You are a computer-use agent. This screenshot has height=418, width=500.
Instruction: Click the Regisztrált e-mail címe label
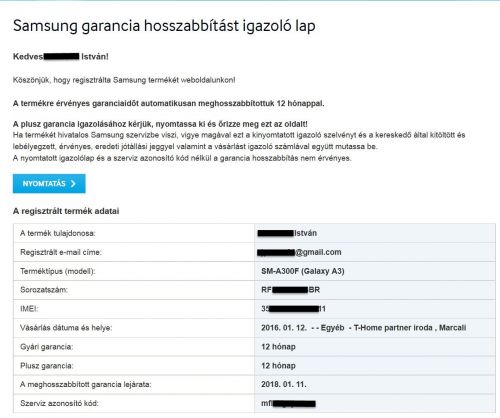[61, 252]
